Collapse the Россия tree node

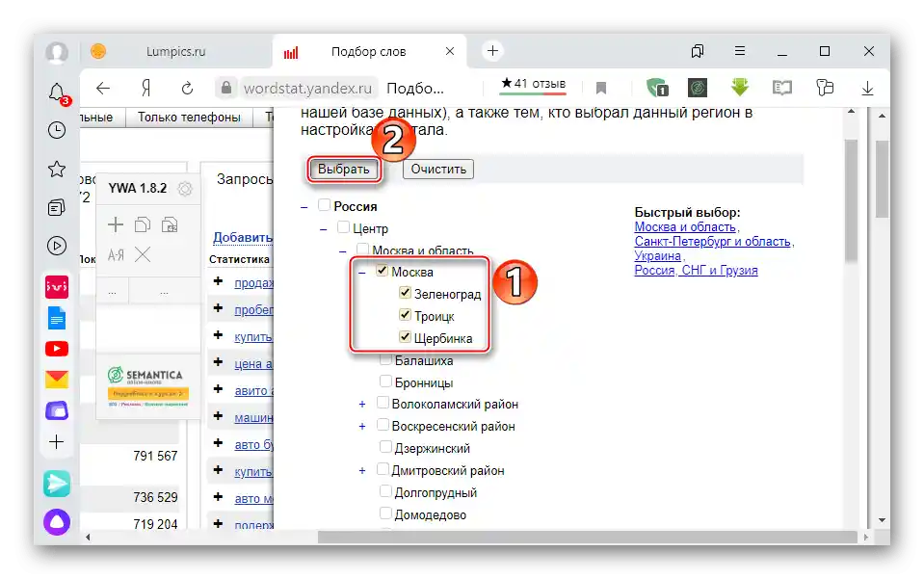(x=304, y=205)
